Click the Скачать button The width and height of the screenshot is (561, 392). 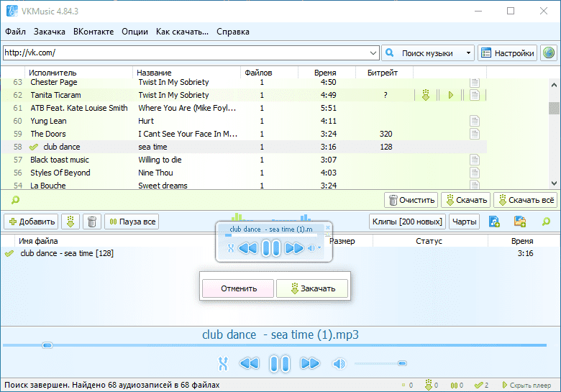tap(466, 200)
